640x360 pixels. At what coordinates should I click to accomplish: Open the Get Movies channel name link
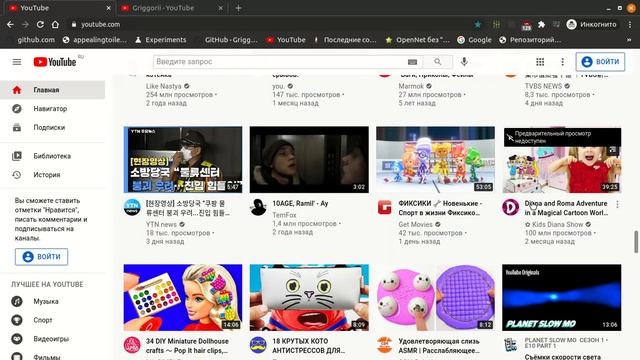tap(416, 224)
